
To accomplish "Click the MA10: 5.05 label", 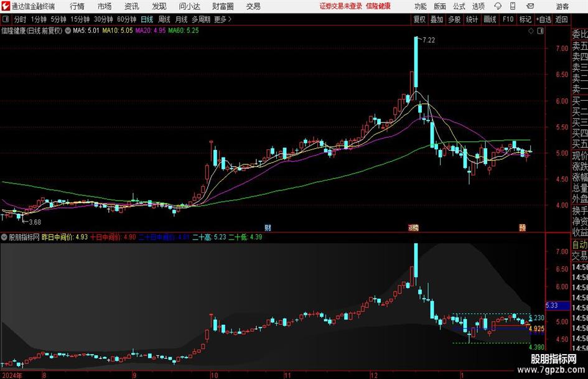I will pyautogui.click(x=118, y=30).
